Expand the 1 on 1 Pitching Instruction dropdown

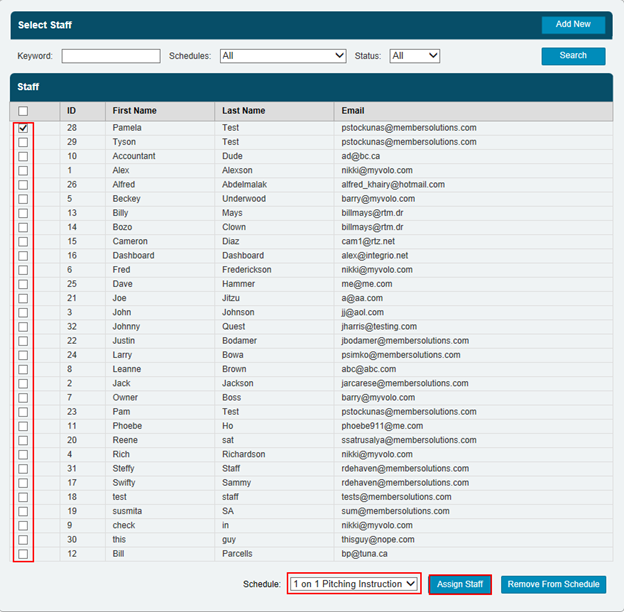point(355,584)
